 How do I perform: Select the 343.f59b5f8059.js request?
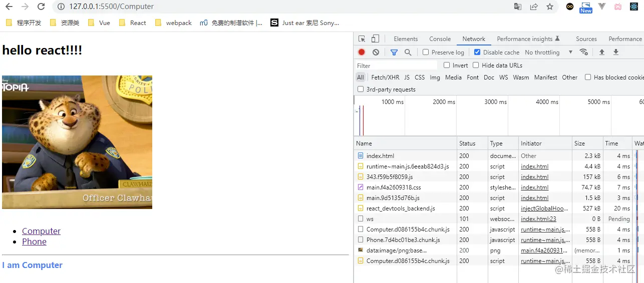[x=499, y=177]
